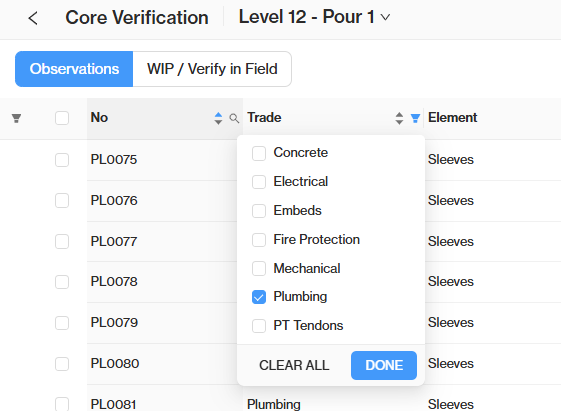Click the DONE button
Viewport: 561px width, 411px height.
pos(384,365)
